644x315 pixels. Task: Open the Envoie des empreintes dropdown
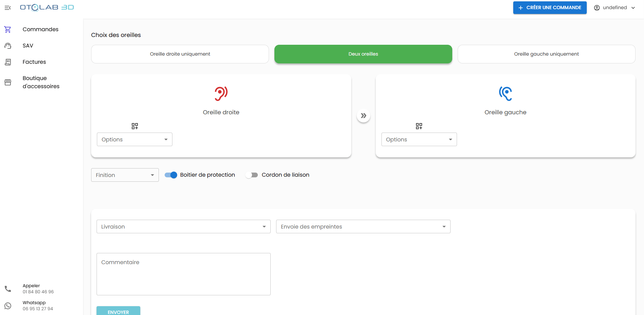coord(363,227)
